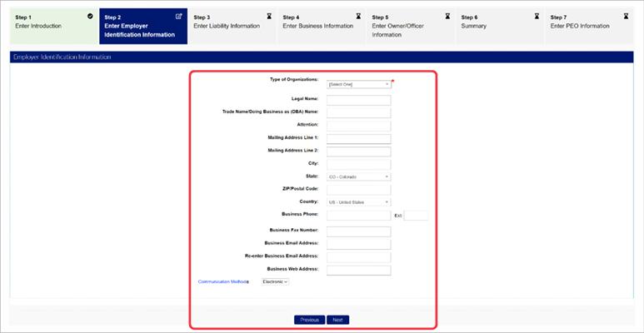Screen dimensions: 644x333
Task: Click the Communication Methods link
Action: (222, 282)
